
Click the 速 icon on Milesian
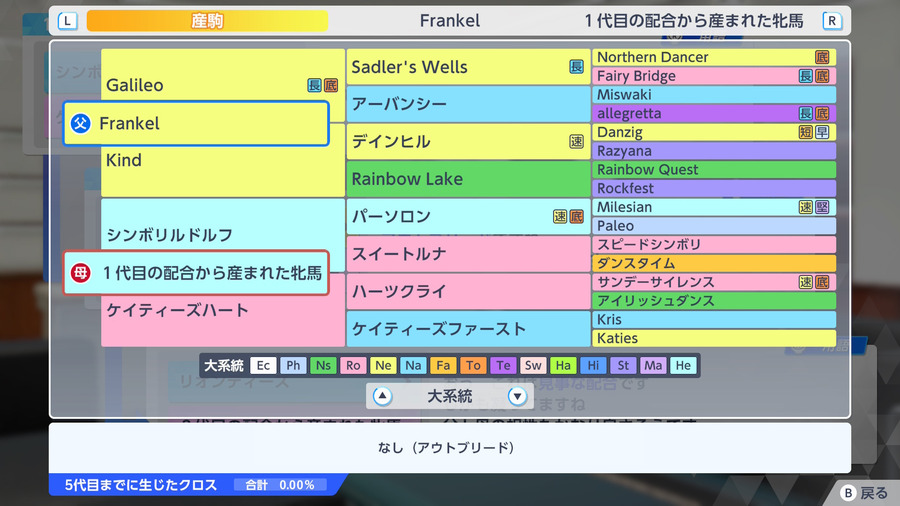coord(805,207)
